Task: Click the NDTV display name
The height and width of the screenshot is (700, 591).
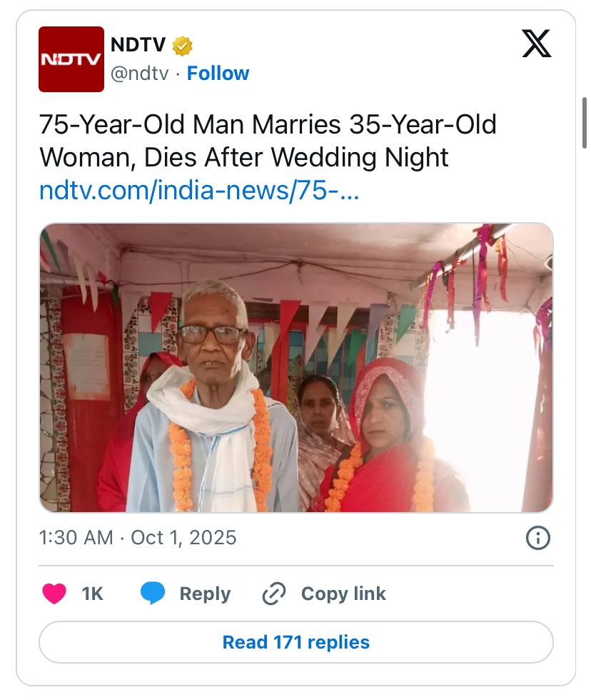Action: (x=138, y=46)
